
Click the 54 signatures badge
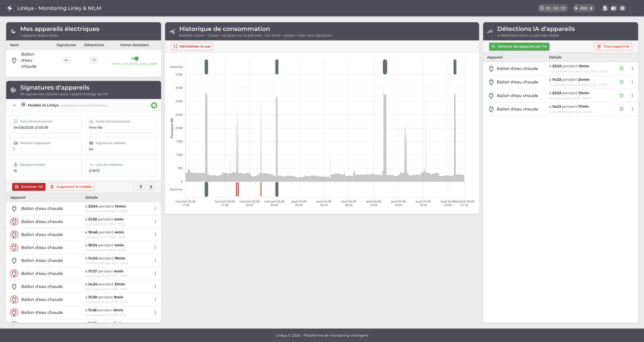click(66, 60)
